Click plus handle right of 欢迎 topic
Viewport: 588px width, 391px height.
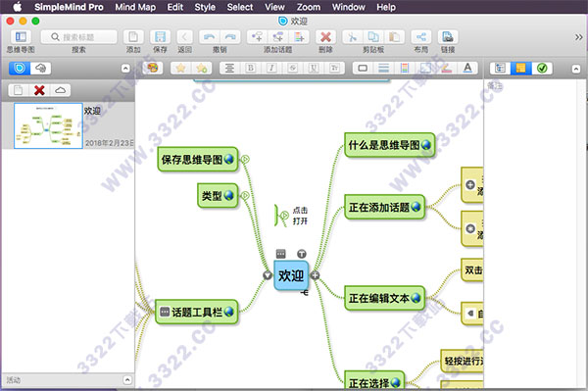pos(315,275)
